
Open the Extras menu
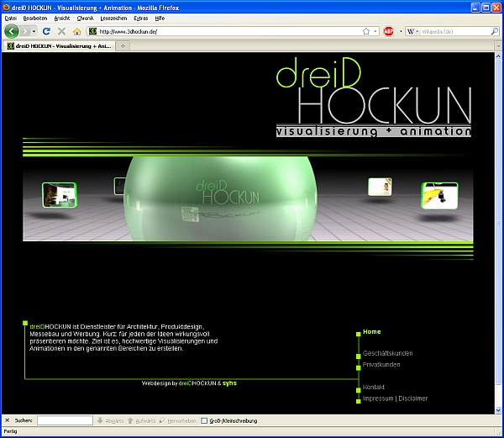click(x=141, y=18)
